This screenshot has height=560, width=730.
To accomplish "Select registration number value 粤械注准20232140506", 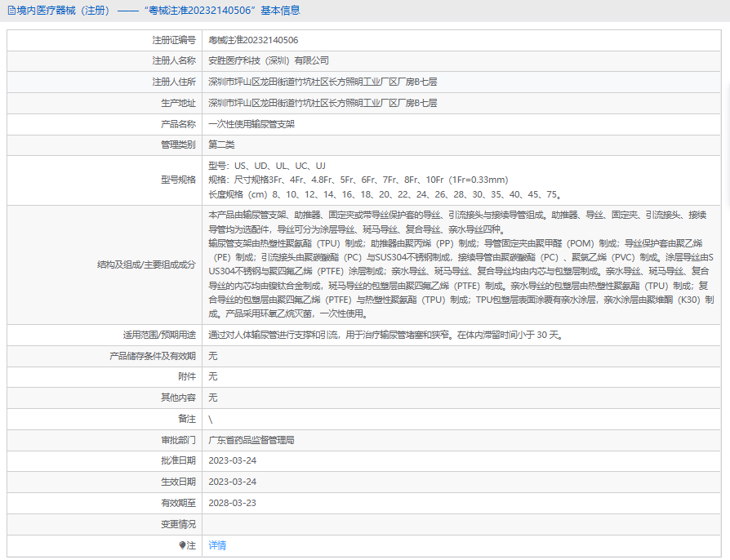I will coord(253,41).
